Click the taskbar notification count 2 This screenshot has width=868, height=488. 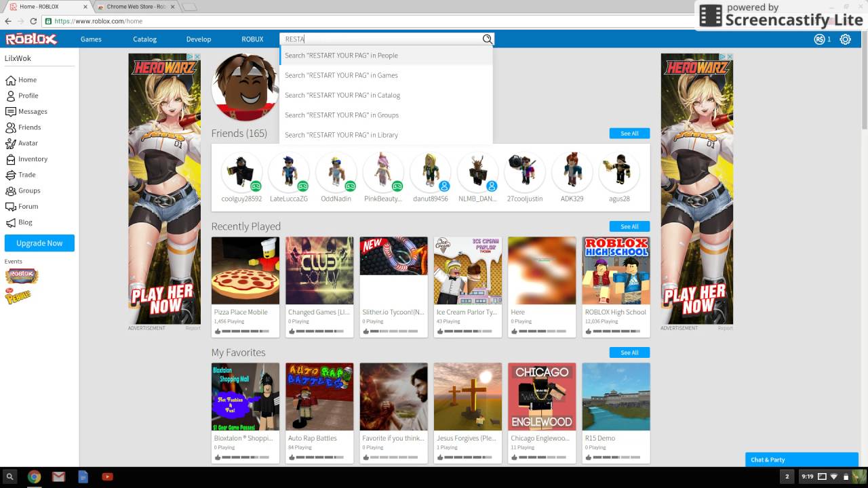coord(787,476)
